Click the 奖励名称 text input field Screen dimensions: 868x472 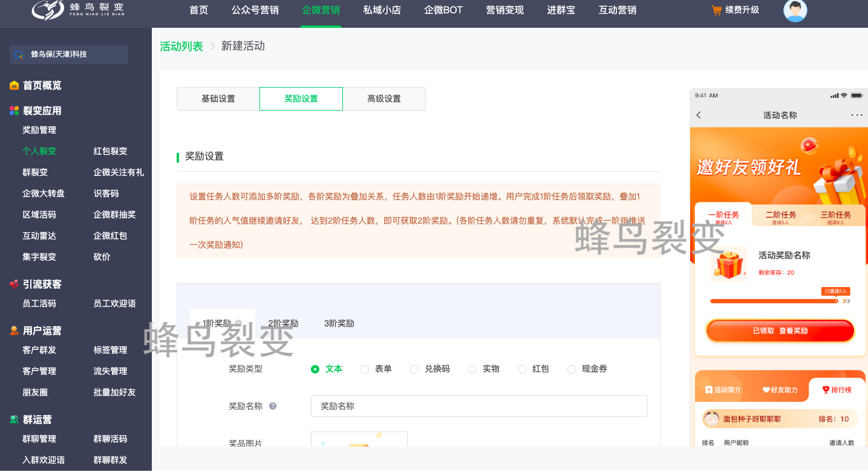(478, 406)
